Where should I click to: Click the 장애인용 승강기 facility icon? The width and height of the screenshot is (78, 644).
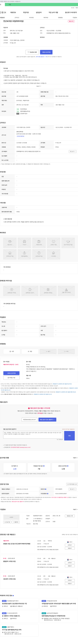click(x=30, y=291)
